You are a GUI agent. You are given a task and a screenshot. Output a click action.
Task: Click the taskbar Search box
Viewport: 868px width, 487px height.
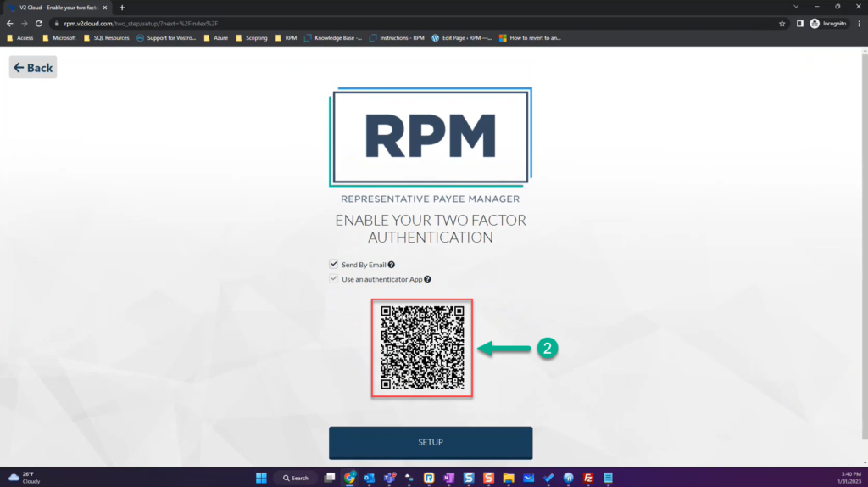pos(296,478)
